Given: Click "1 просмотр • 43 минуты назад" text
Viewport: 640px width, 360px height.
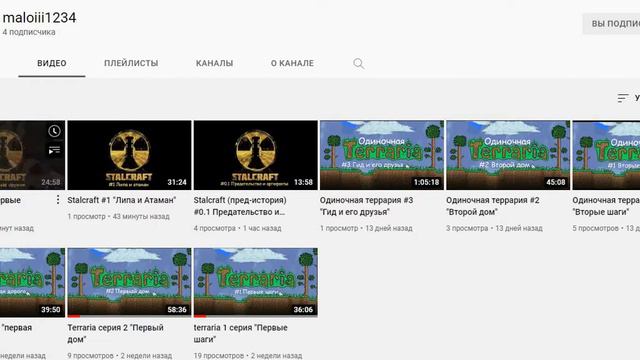Looking at the screenshot, I should click(118, 216).
